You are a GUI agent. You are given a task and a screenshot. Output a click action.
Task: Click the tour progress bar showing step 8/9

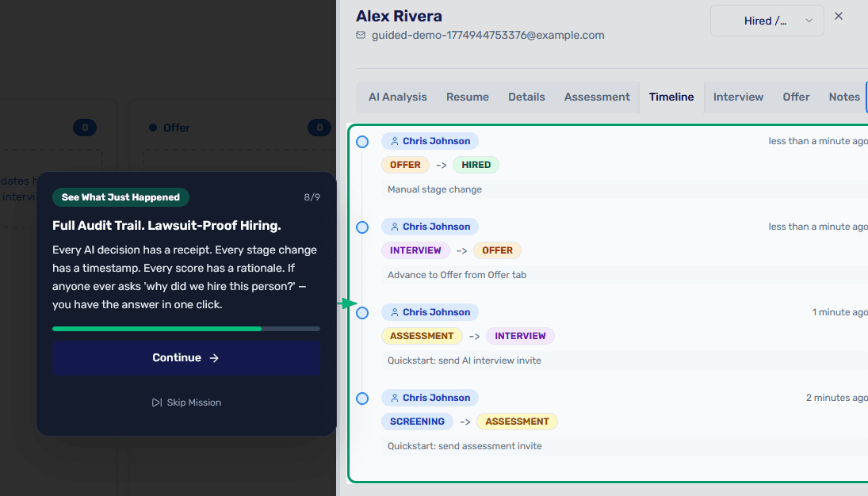[185, 328]
